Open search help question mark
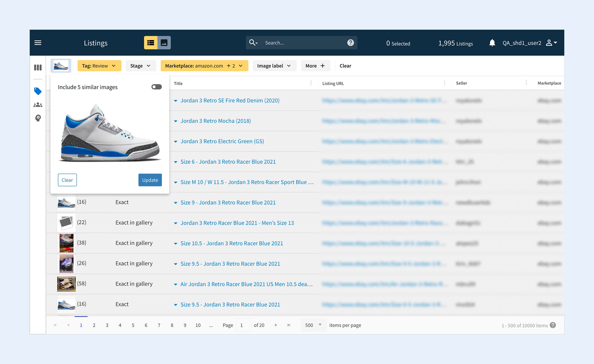This screenshot has height=364, width=594. point(350,43)
